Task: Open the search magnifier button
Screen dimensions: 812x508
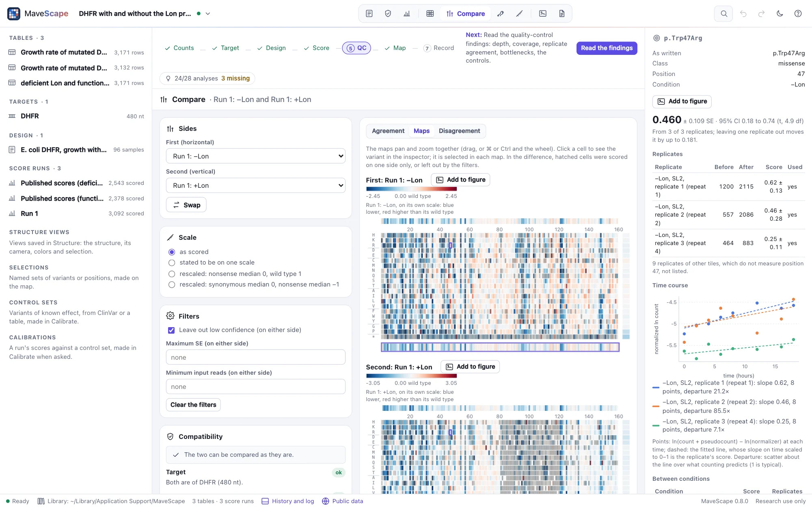Action: pos(723,14)
